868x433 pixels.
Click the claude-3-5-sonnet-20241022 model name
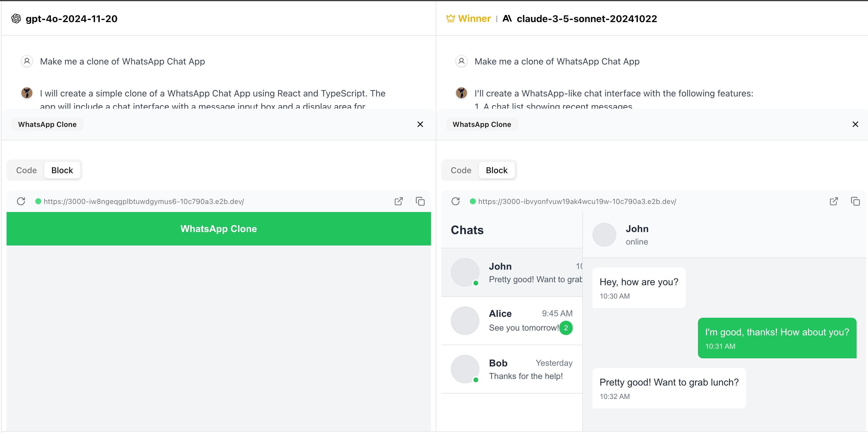(587, 19)
